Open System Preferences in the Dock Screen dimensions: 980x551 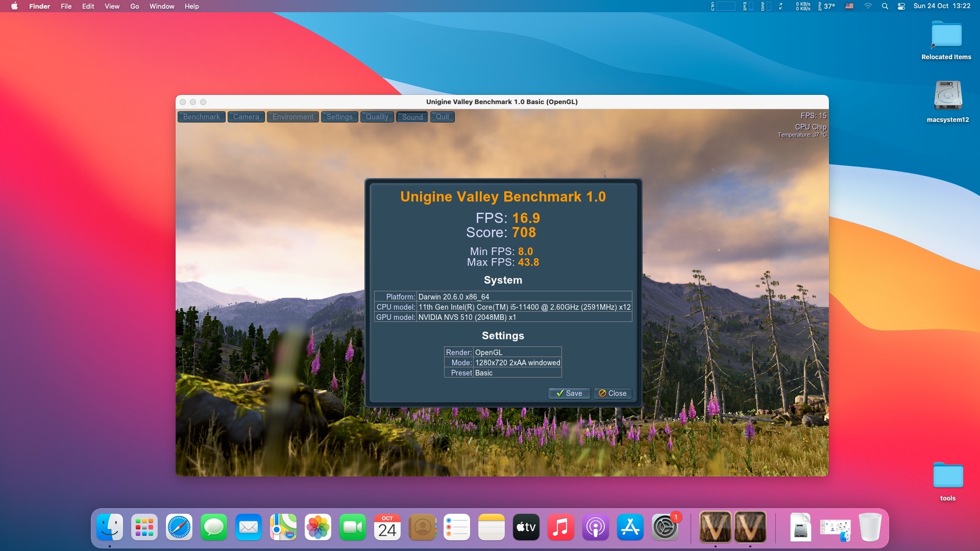pos(665,528)
